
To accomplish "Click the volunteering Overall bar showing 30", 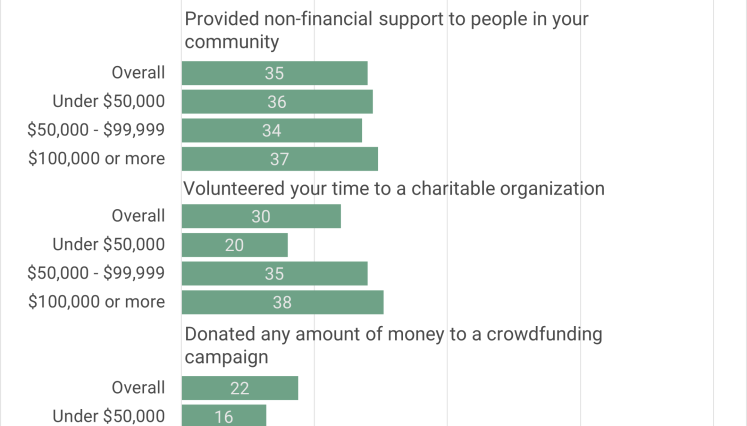I will [x=261, y=216].
